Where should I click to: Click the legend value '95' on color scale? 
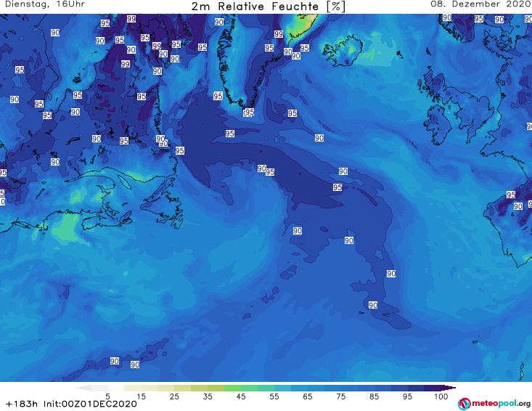(x=407, y=396)
